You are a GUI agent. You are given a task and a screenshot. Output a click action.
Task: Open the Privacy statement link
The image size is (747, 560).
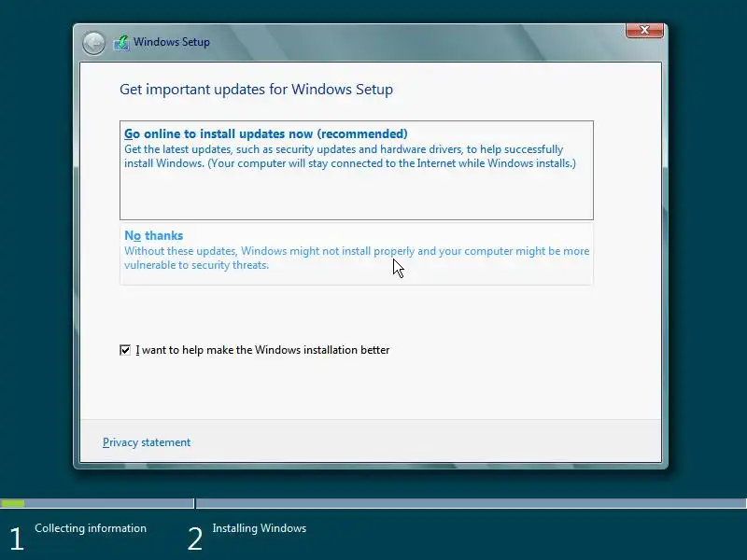[147, 442]
